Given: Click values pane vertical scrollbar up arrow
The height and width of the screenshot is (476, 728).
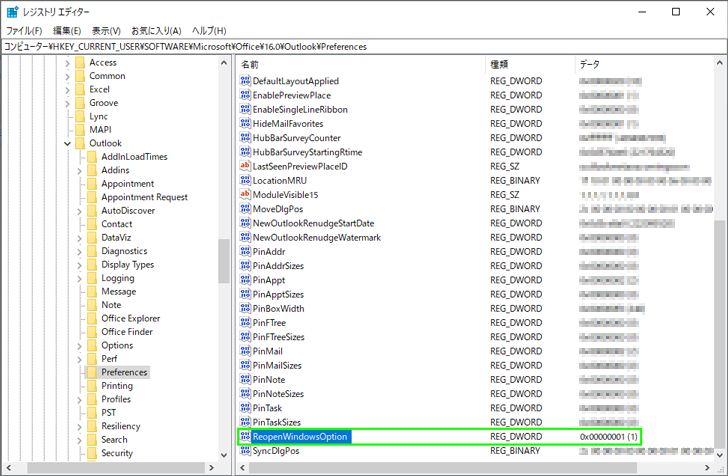Looking at the screenshot, I should [720, 63].
